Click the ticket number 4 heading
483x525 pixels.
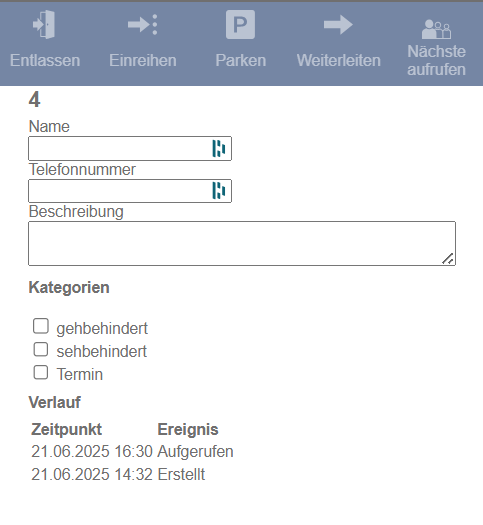[x=34, y=99]
